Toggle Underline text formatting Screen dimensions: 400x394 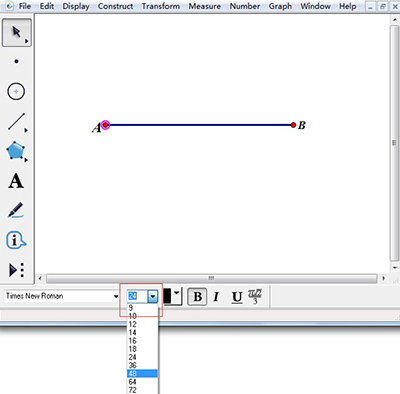(237, 297)
